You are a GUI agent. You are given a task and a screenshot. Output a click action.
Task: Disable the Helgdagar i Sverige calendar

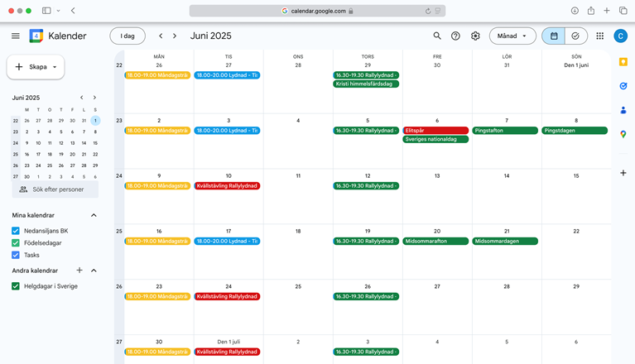coord(16,286)
